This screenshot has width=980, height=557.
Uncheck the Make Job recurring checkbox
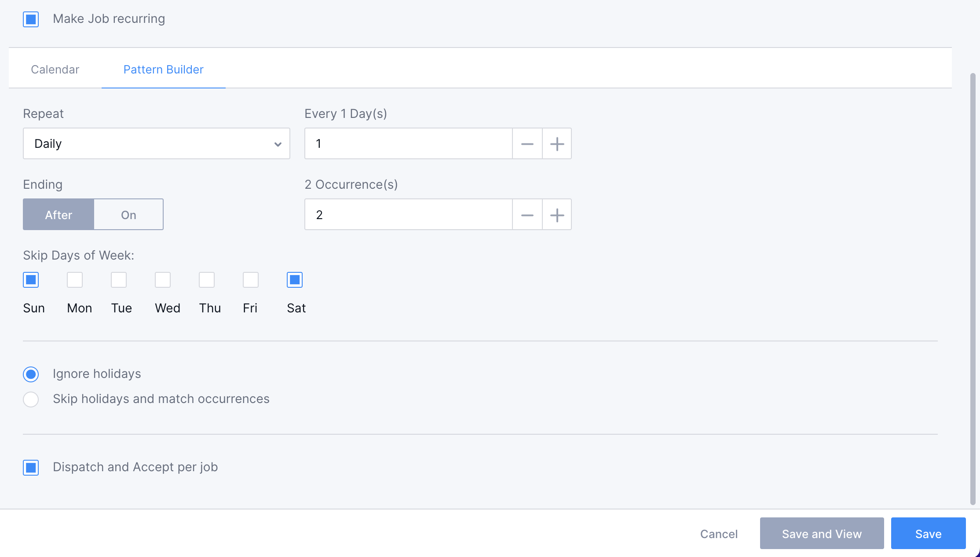click(x=30, y=19)
